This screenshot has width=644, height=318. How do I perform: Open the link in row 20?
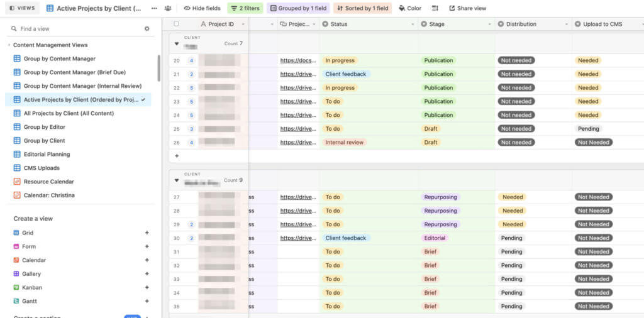298,61
